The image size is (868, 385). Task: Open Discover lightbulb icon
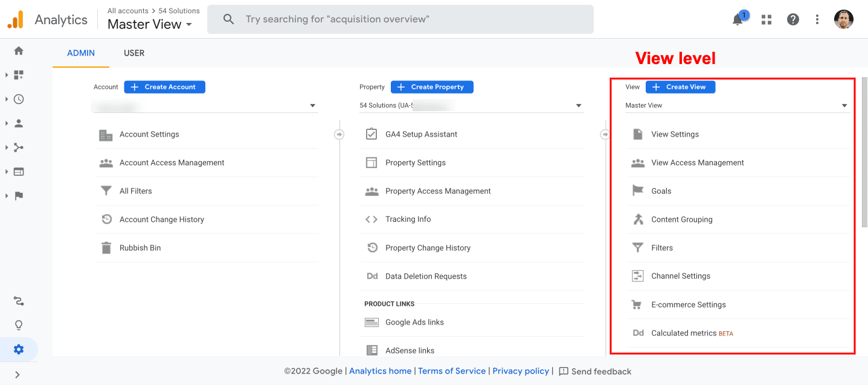tap(19, 325)
